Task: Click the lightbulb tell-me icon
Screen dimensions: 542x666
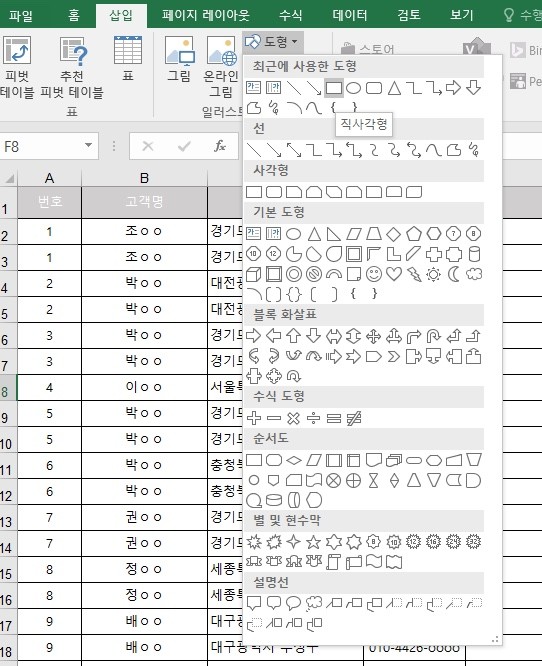Action: point(508,15)
